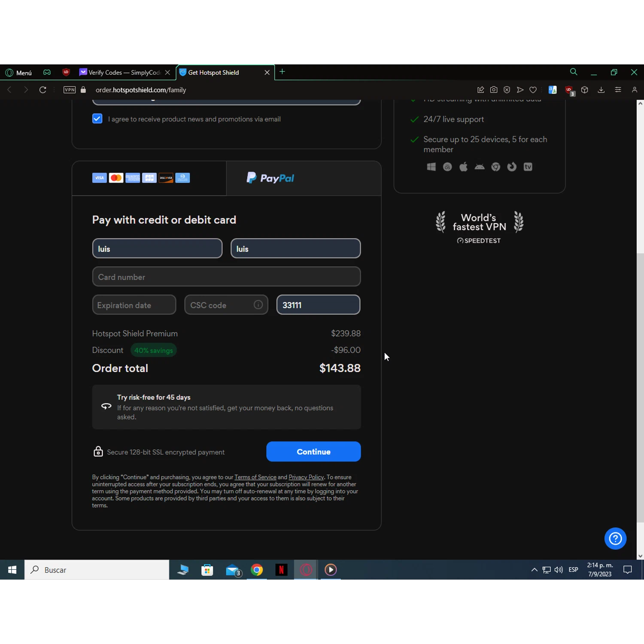Go back to previous page

[x=9, y=90]
